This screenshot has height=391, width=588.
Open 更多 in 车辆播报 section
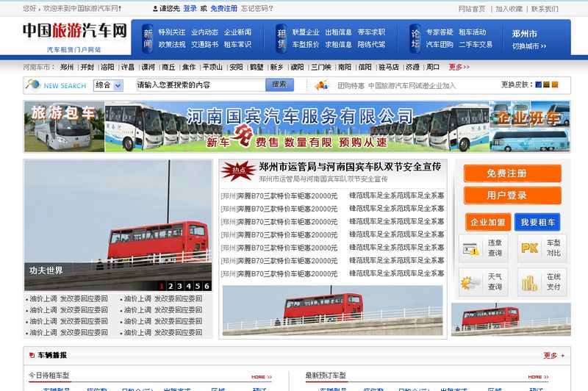(x=554, y=356)
